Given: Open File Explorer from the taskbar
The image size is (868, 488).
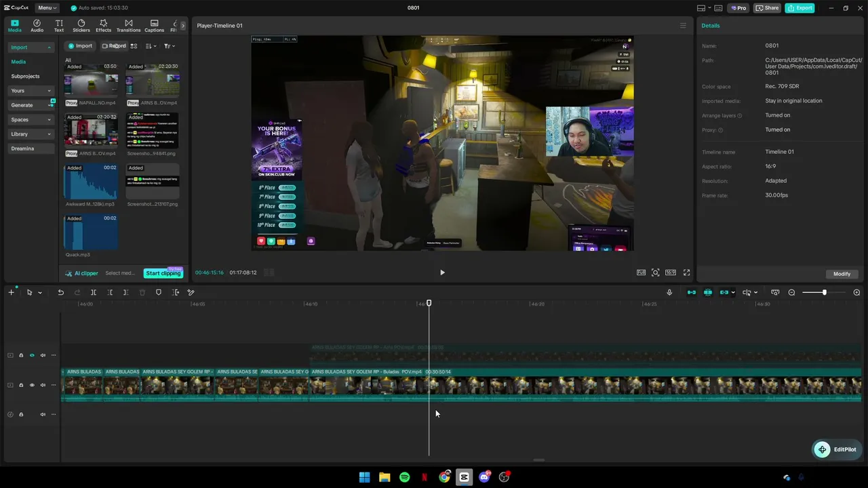Looking at the screenshot, I should coord(384,477).
